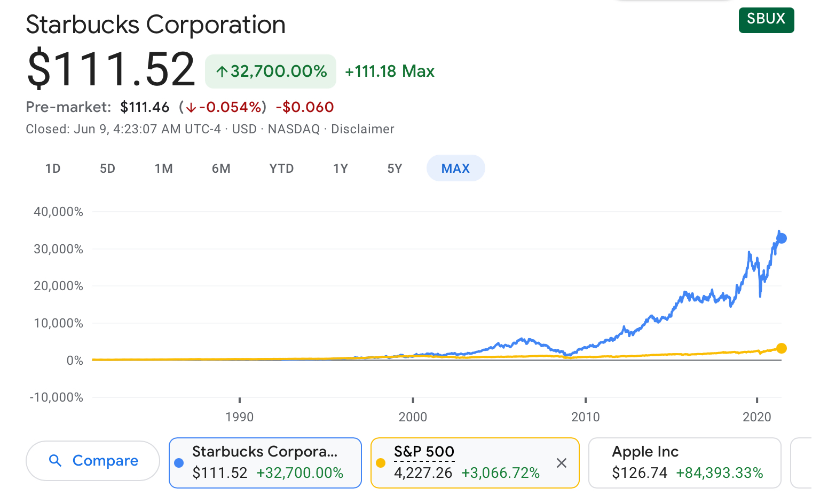Click the yellow S&P 500 legend dot
Viewport: 820px width, 504px height.
coord(381,463)
